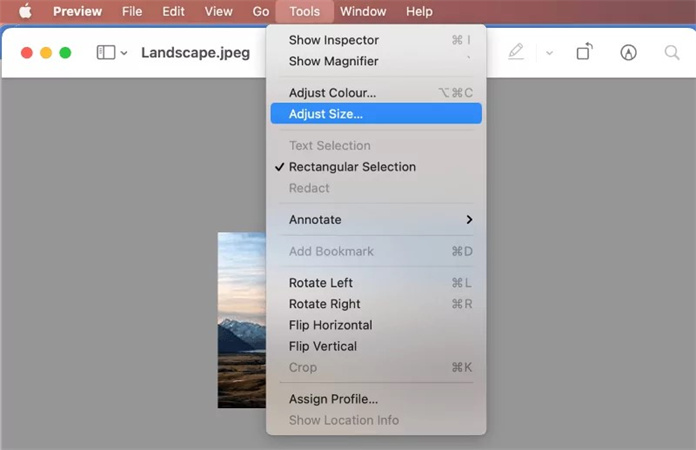The width and height of the screenshot is (696, 450).
Task: Click the search magnifier icon
Action: 672,52
